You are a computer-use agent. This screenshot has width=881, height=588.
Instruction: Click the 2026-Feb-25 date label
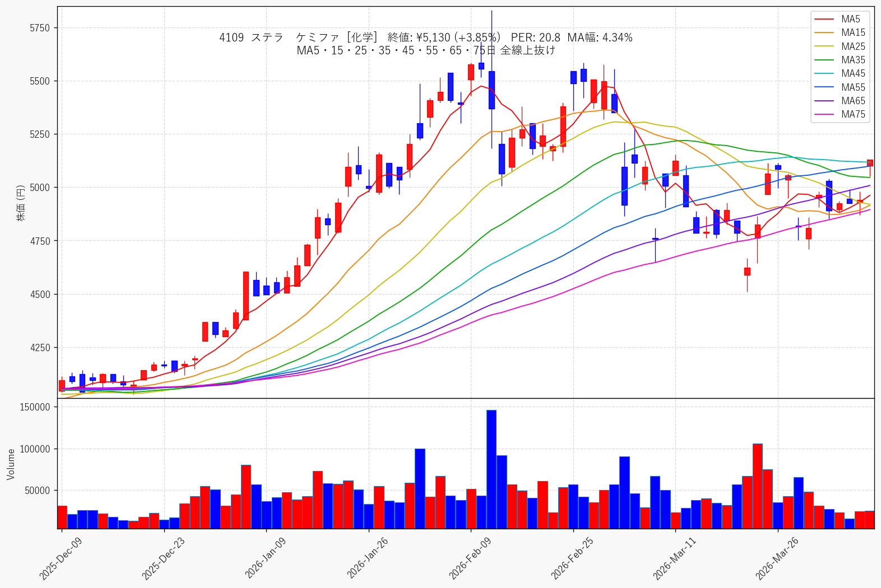[x=572, y=558]
